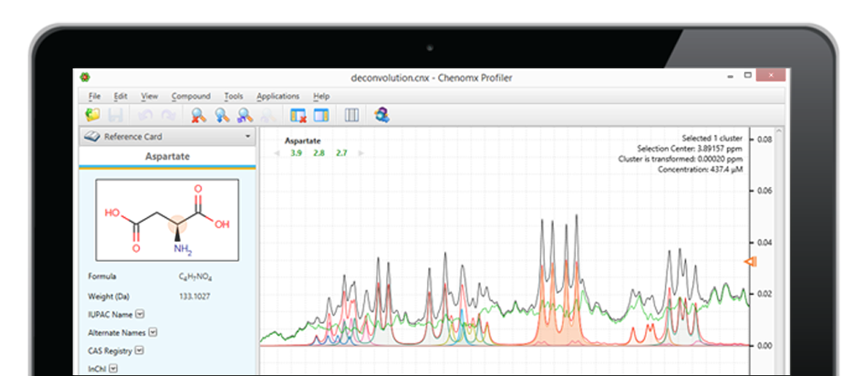Select the 2.8 ppm cluster link

click(319, 153)
